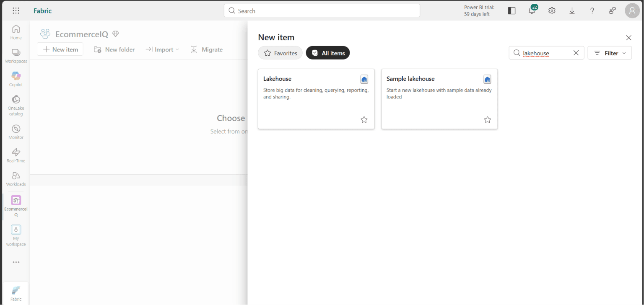The height and width of the screenshot is (305, 644).
Task: Favorite the Sample lakehouse with its star
Action: pyautogui.click(x=487, y=120)
